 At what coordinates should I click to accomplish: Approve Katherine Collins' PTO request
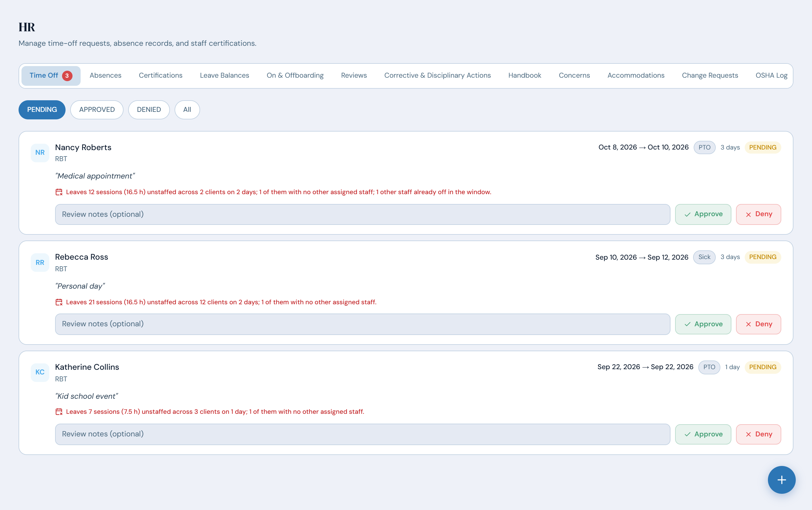tap(703, 434)
